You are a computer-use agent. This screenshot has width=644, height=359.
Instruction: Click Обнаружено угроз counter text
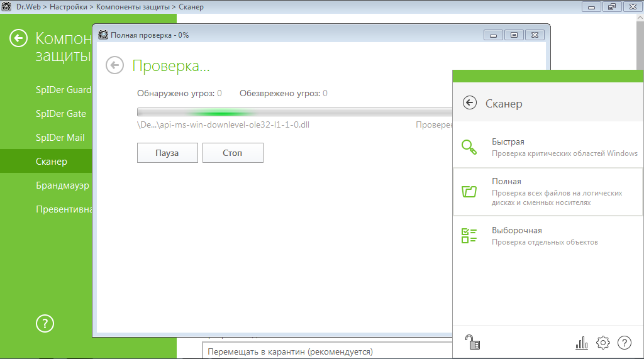click(179, 93)
